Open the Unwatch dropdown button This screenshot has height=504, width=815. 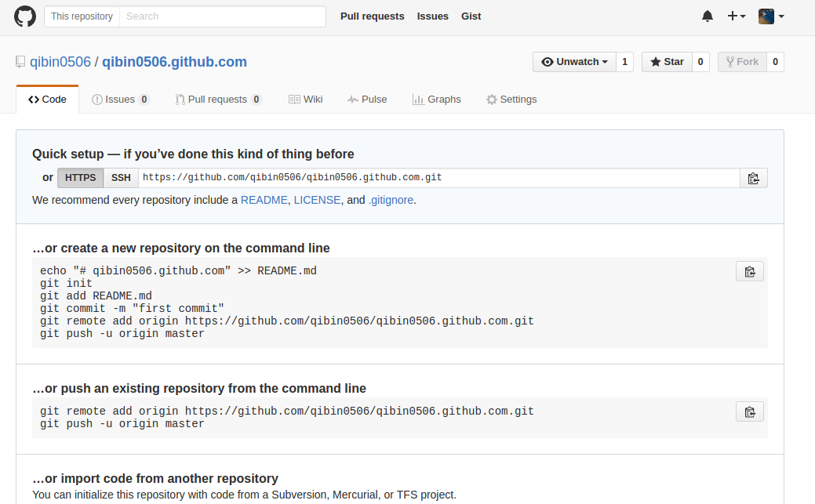(574, 62)
